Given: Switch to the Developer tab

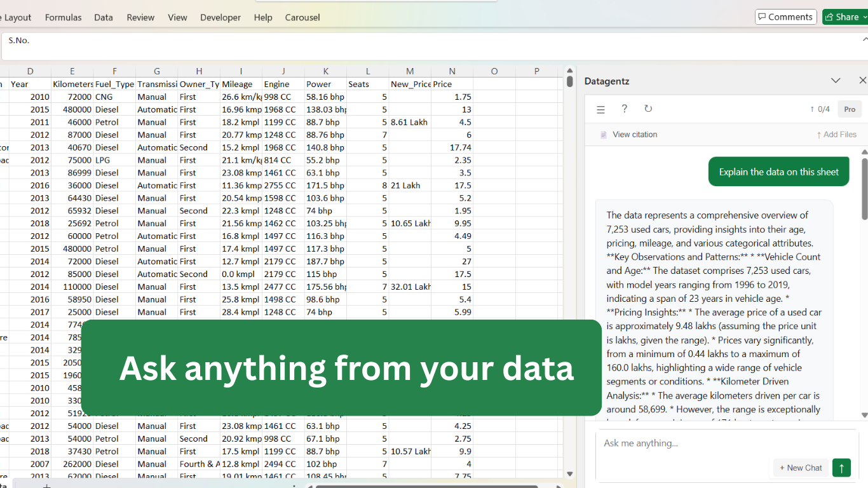Looking at the screenshot, I should (x=220, y=17).
